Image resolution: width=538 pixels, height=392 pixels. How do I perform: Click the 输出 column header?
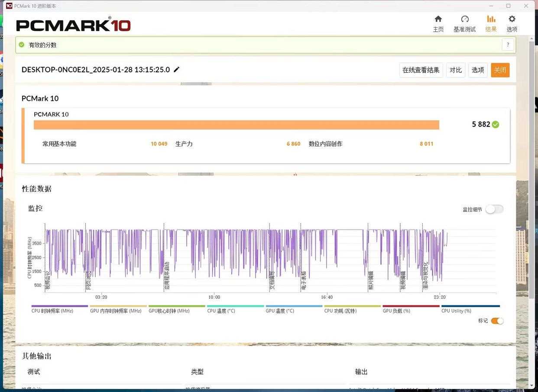[x=361, y=372]
